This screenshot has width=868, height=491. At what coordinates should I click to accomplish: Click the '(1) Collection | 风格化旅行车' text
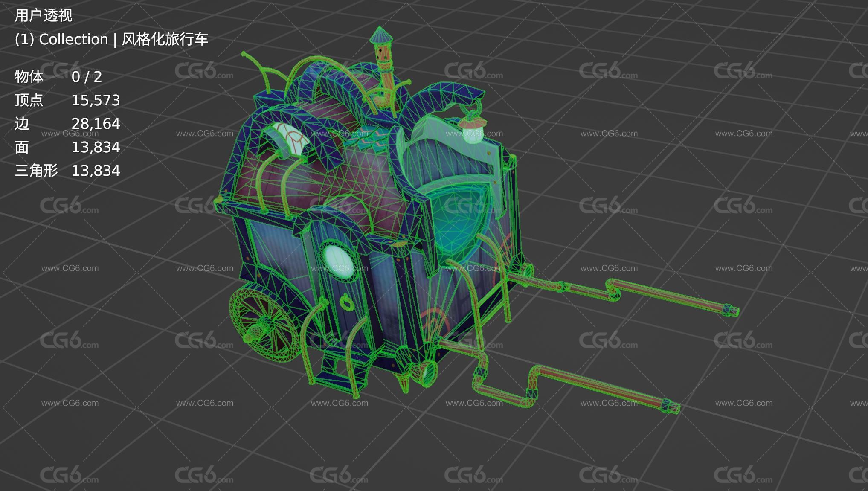pyautogui.click(x=111, y=39)
